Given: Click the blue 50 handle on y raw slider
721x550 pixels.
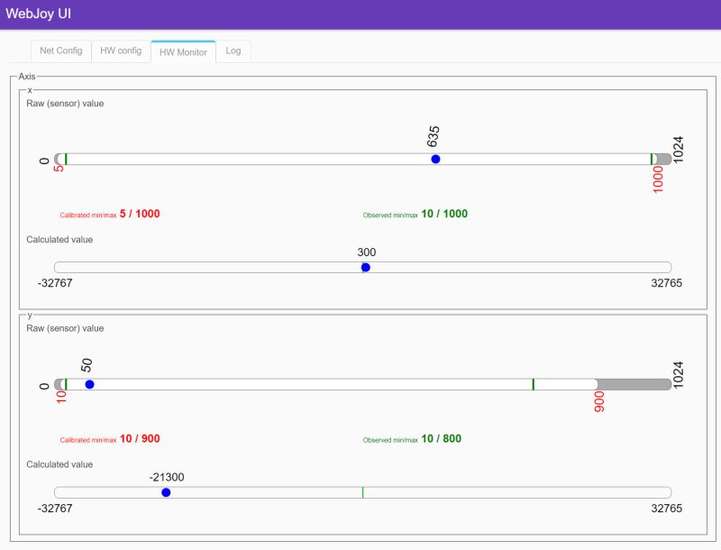Looking at the screenshot, I should [90, 384].
